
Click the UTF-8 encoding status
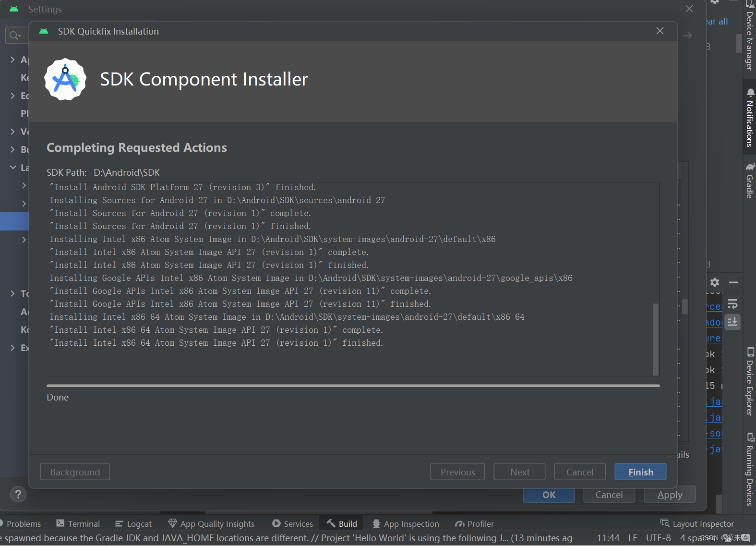point(658,538)
